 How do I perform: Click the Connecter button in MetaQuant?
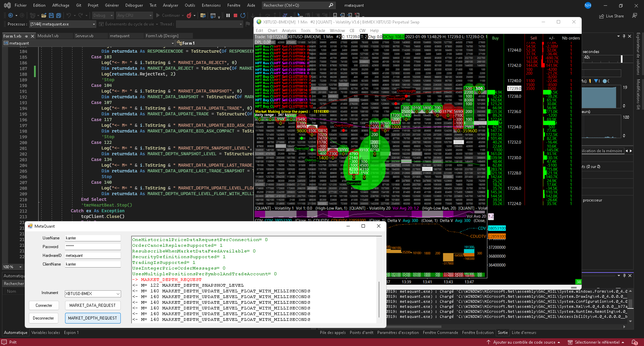(x=44, y=305)
